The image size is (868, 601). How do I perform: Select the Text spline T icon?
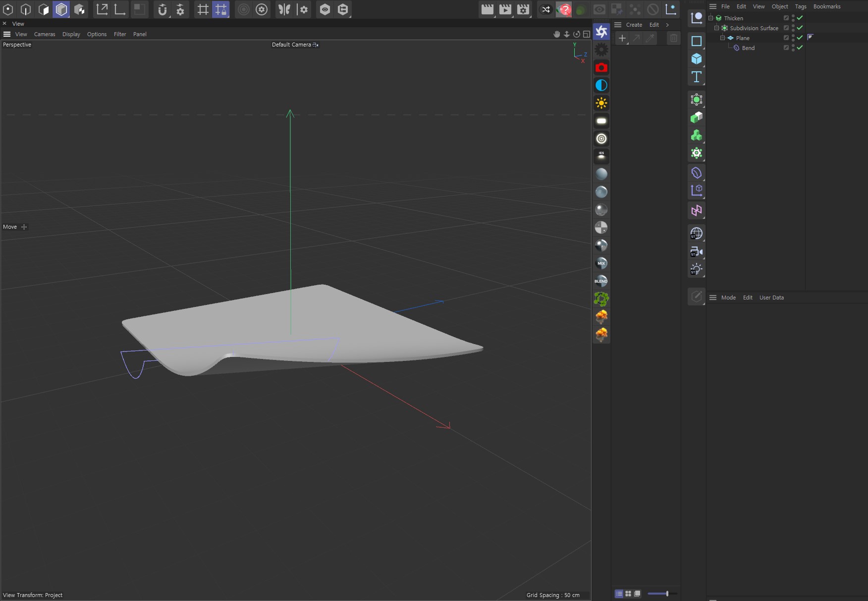click(x=697, y=77)
